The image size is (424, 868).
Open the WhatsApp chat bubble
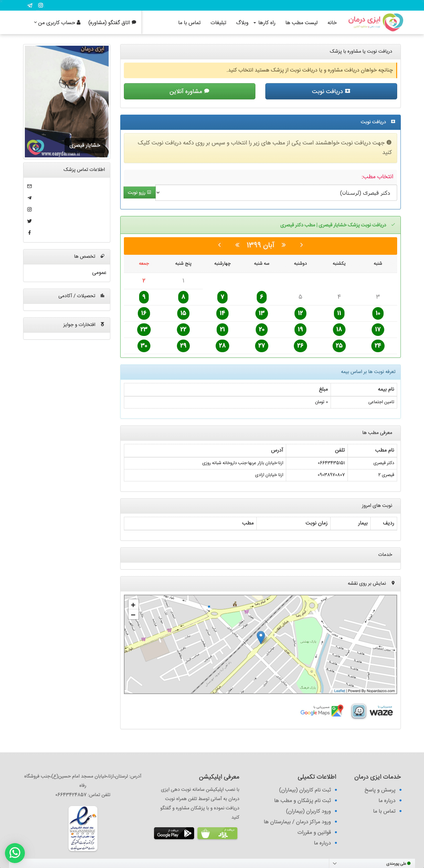click(15, 852)
